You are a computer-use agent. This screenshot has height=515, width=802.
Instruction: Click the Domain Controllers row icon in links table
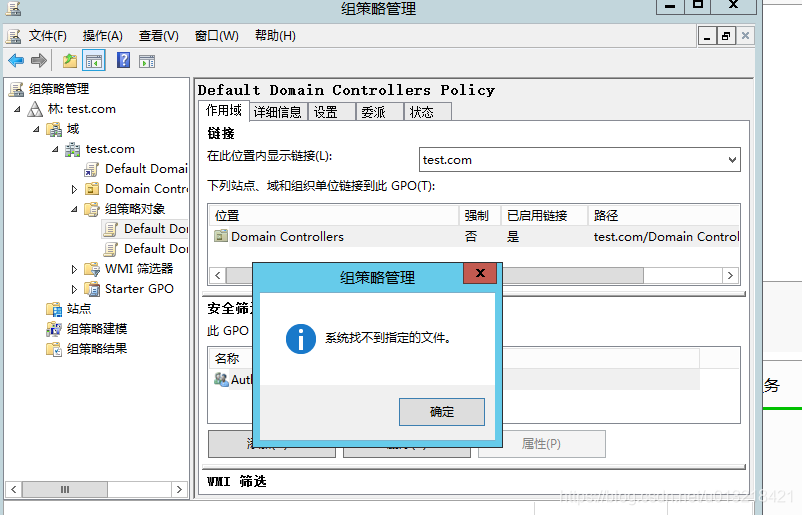220,236
